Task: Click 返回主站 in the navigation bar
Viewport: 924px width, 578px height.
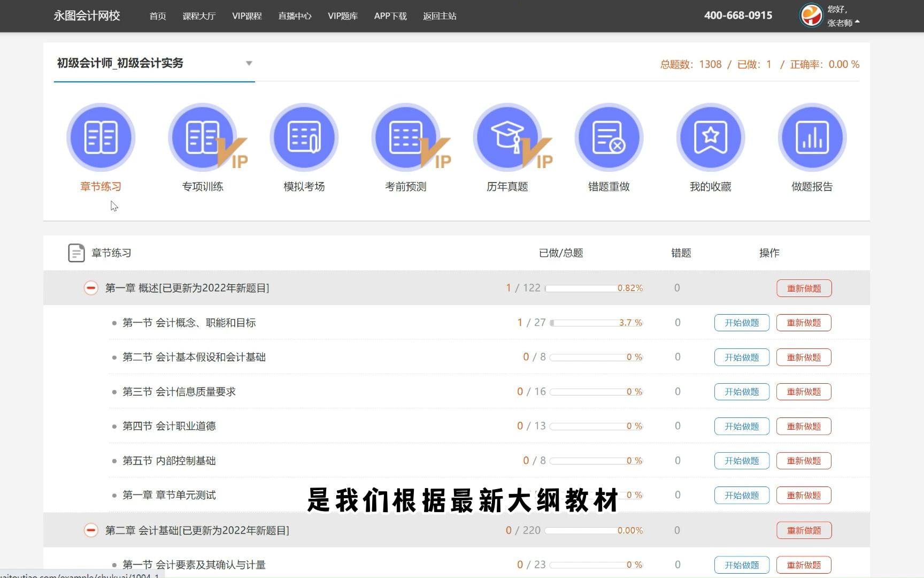Action: point(440,16)
